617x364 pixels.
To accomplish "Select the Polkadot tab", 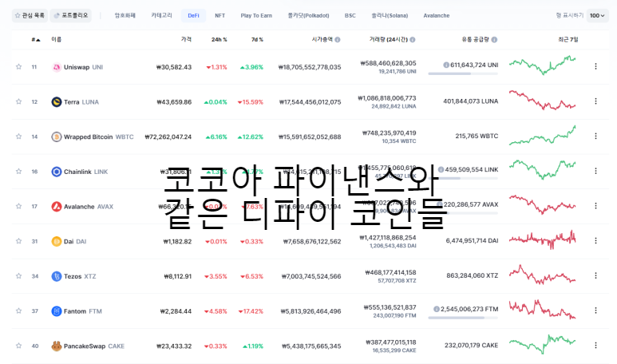I will pyautogui.click(x=308, y=16).
